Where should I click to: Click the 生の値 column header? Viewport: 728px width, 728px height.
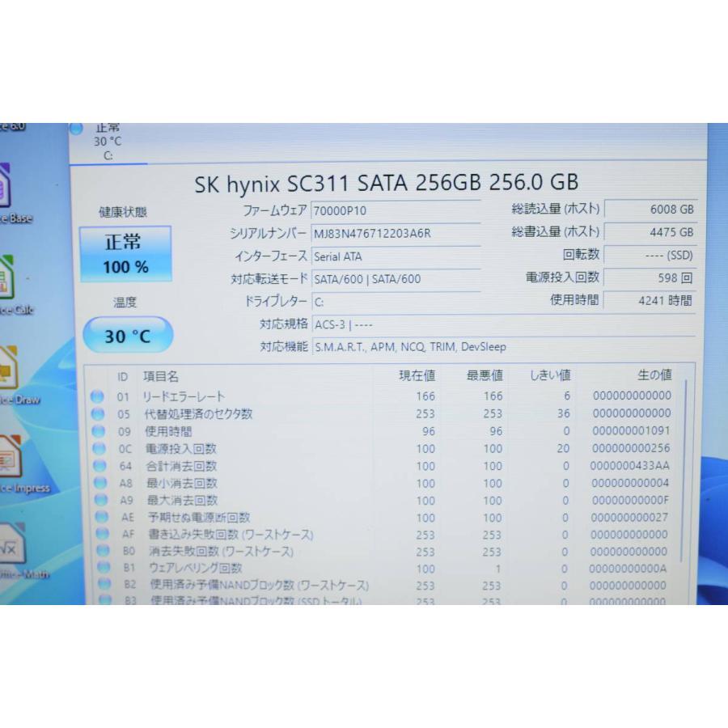(654, 375)
